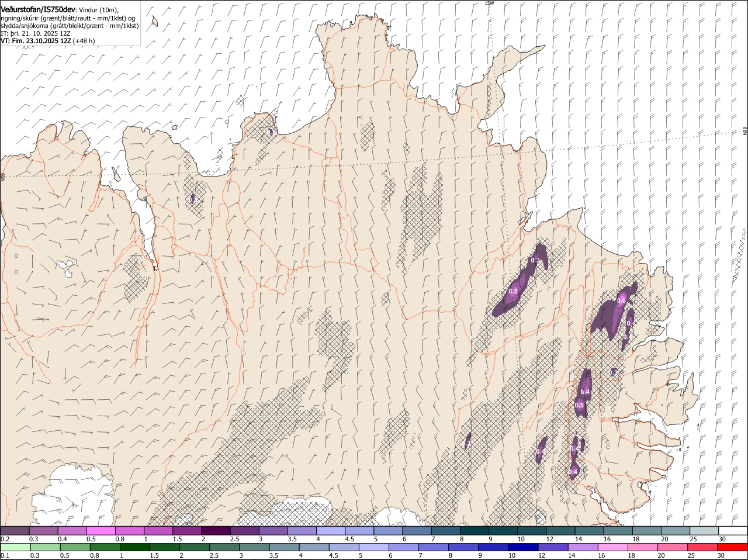Pick lower legend swatch between 0.3 and 0.5

click(45, 547)
